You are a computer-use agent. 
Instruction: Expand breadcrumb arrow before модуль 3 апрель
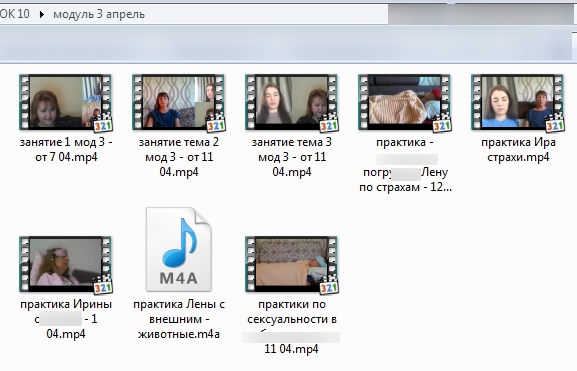(x=42, y=14)
